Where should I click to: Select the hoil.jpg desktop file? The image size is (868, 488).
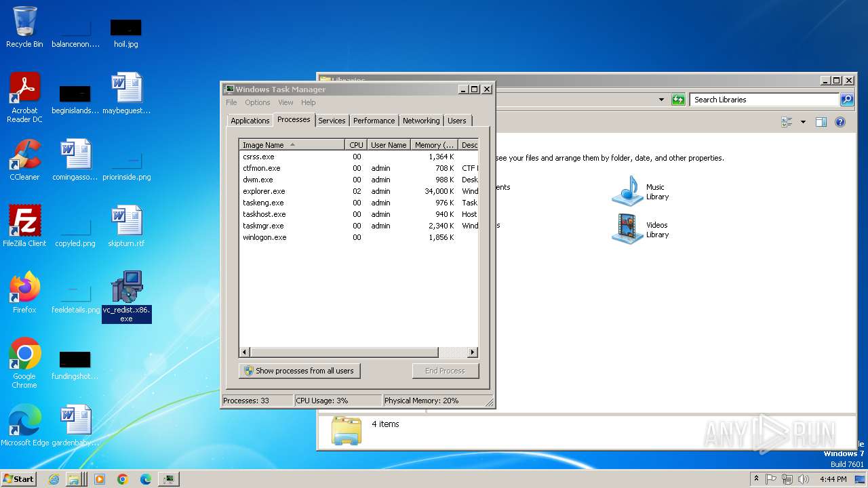[x=126, y=33]
